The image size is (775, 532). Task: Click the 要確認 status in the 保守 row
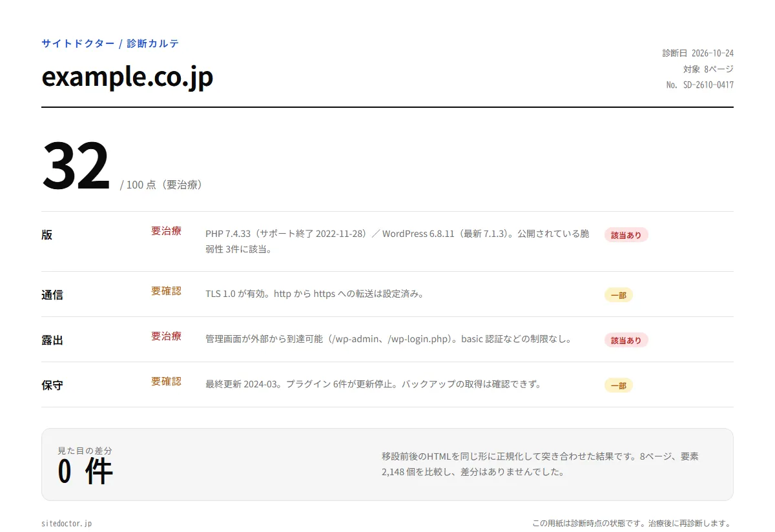coord(167,381)
